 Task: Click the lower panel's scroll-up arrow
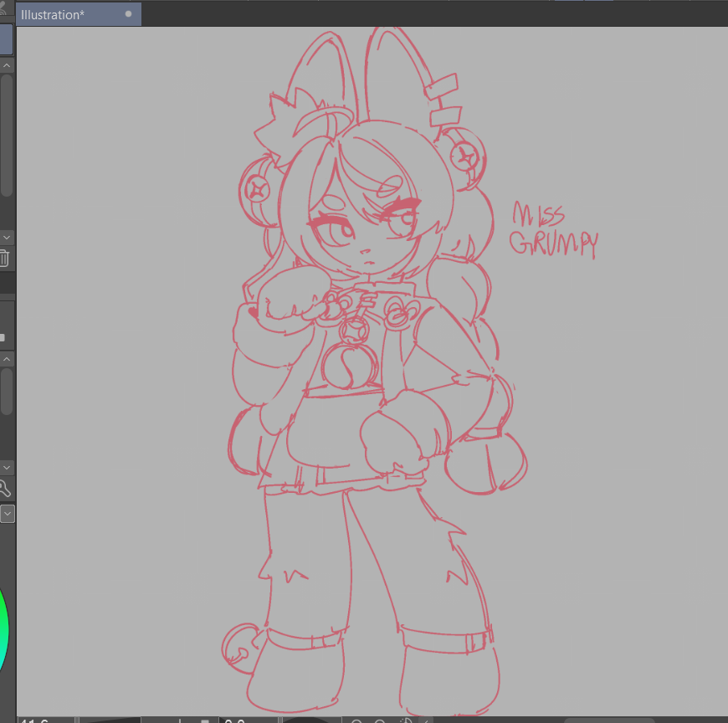click(x=7, y=359)
